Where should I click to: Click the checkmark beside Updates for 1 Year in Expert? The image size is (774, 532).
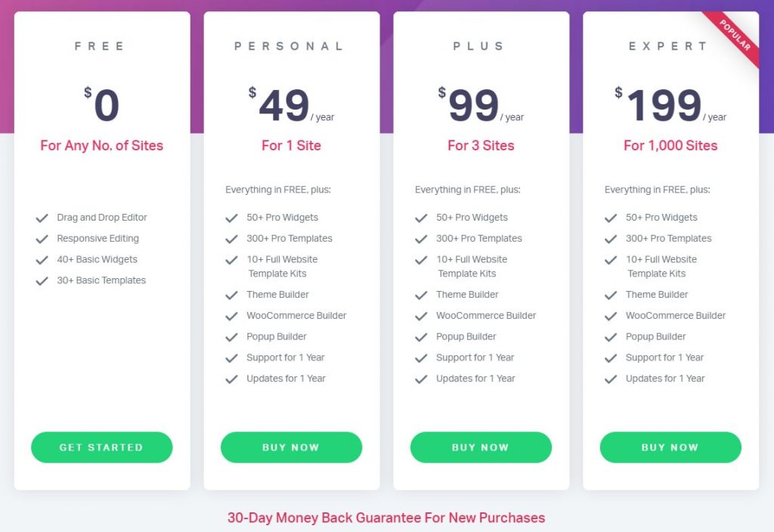tap(611, 379)
